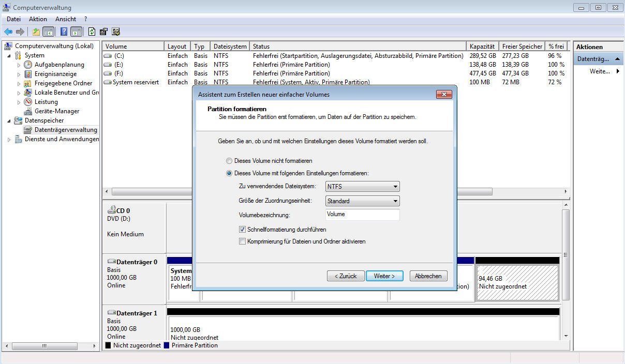Collapse the System tree node
The image size is (625, 364).
coord(9,55)
